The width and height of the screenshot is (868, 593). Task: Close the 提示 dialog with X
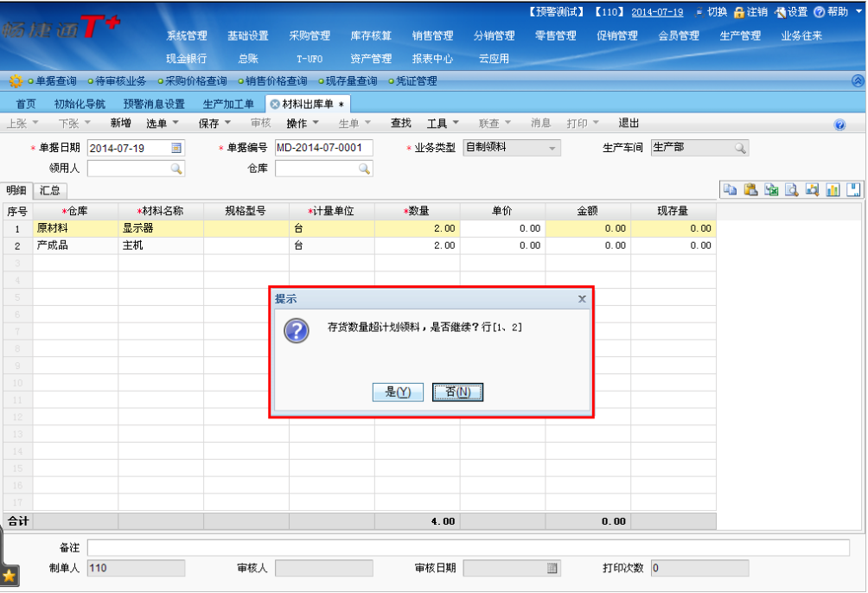coord(582,299)
